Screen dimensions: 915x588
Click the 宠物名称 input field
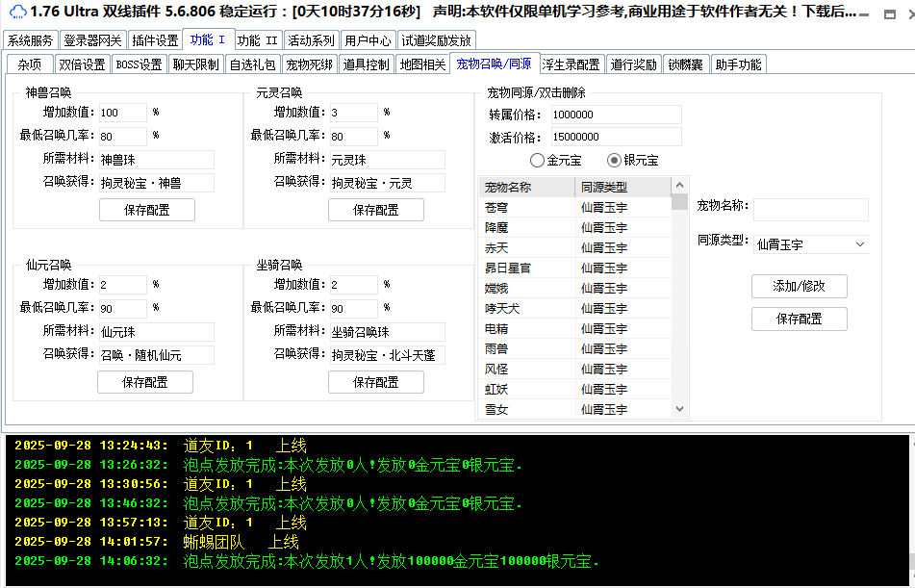pyautogui.click(x=810, y=209)
